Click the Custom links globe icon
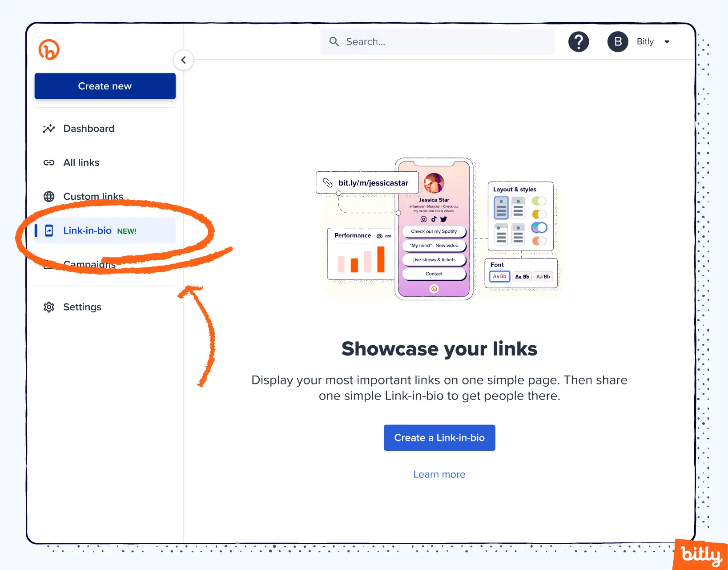The width and height of the screenshot is (728, 570). 49,196
